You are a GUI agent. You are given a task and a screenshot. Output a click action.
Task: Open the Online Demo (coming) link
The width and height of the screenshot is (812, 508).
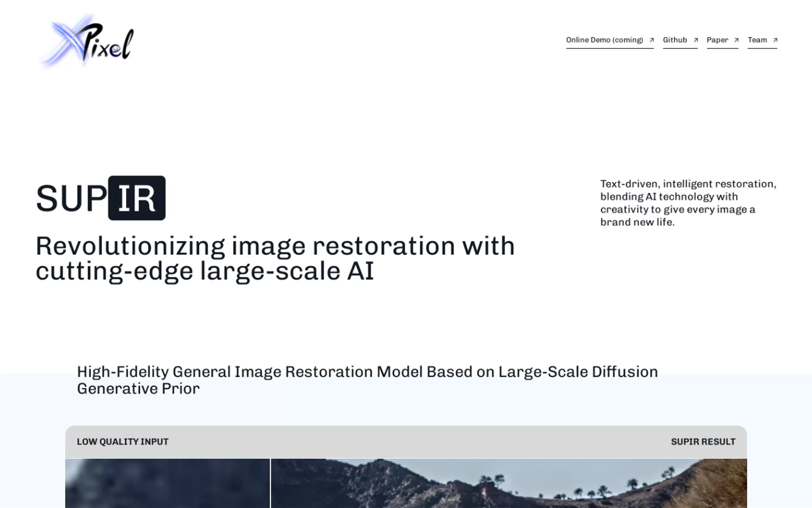tap(604, 40)
